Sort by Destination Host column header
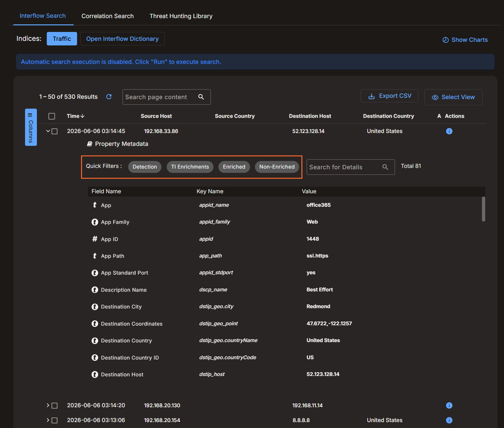This screenshot has width=504, height=428. coord(310,116)
